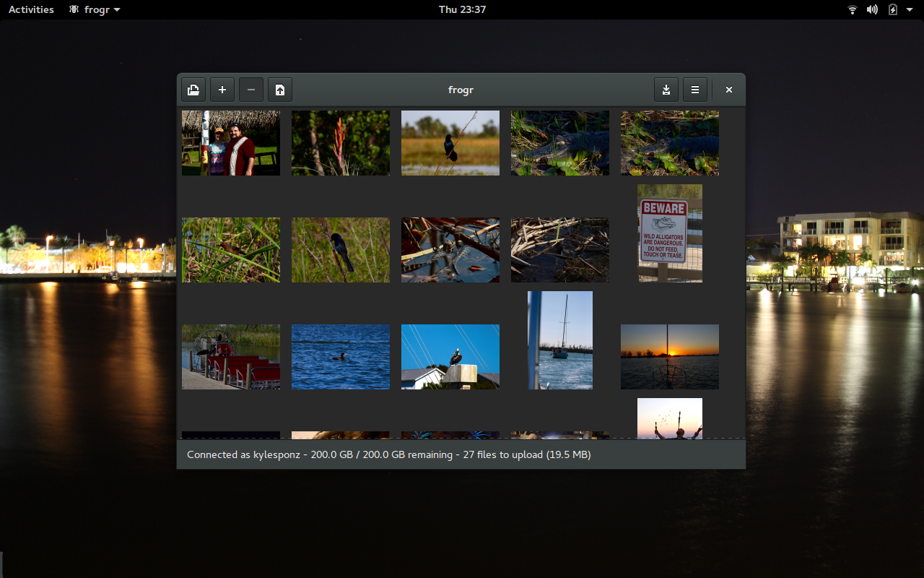924x578 pixels.
Task: Select the sunset photo thumbnail
Action: click(669, 356)
